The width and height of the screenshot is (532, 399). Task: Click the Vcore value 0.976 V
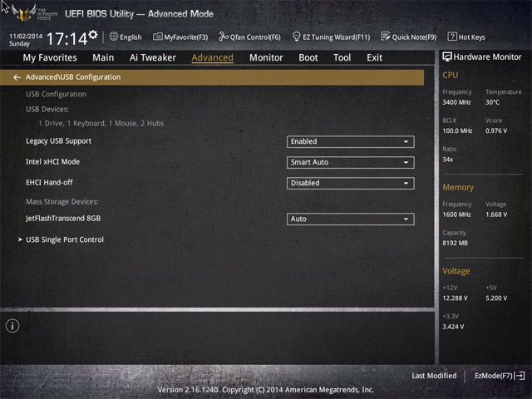tap(496, 131)
